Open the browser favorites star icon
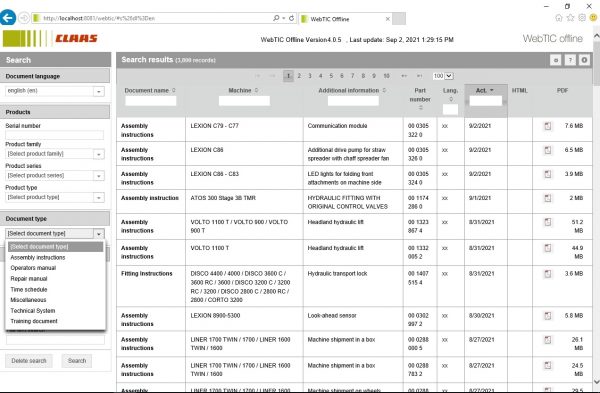 (x=570, y=18)
